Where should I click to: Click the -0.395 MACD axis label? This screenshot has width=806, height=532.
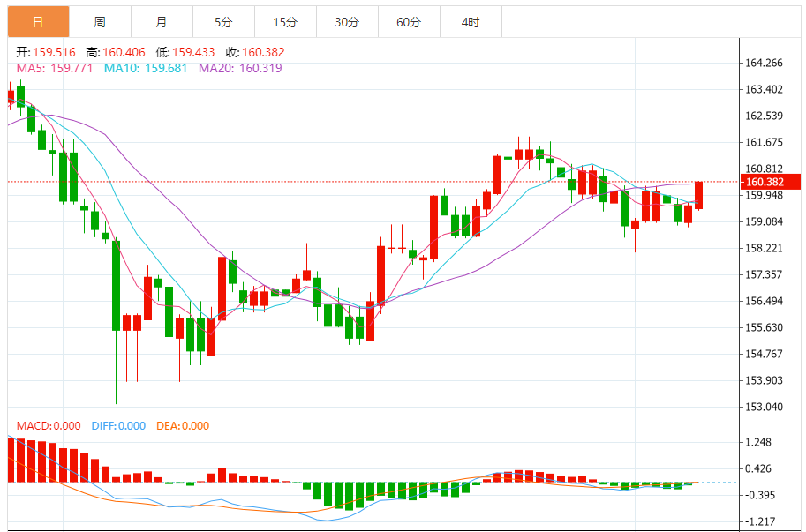point(758,496)
